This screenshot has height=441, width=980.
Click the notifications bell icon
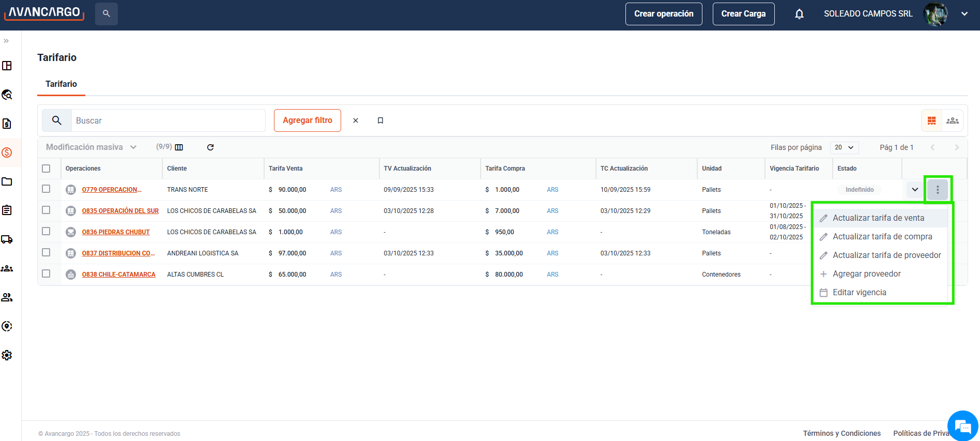(799, 14)
